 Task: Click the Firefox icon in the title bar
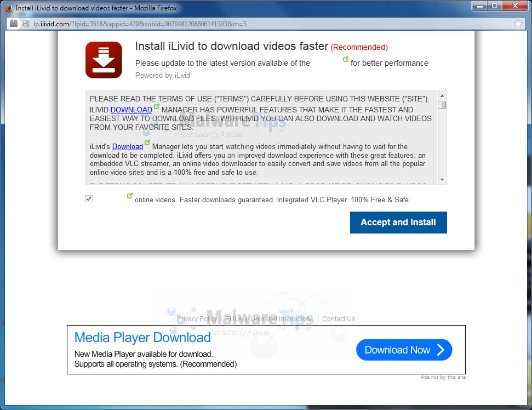9,8
